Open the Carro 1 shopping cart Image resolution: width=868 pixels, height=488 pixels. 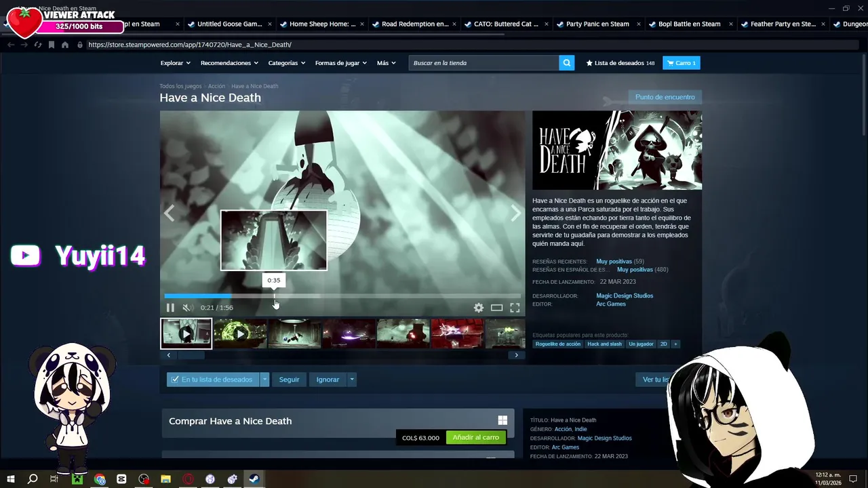coord(682,63)
